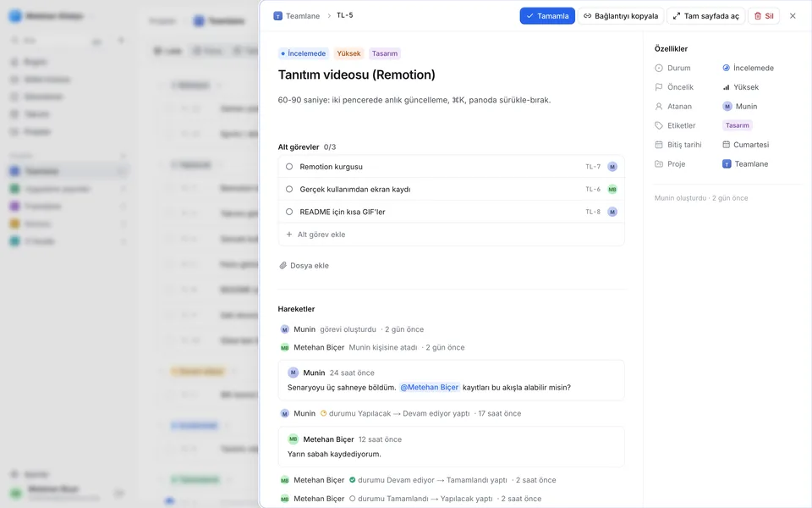Click the Tamamla button

[x=547, y=16]
